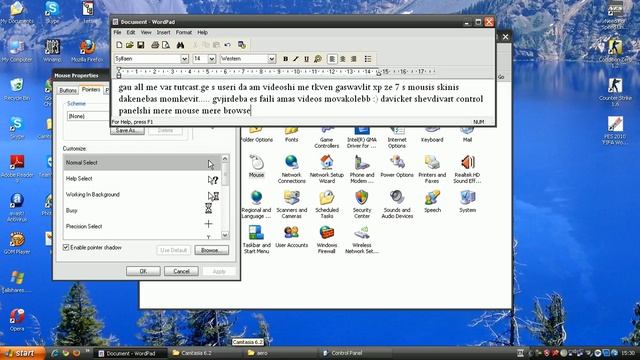
Task: Open Power Options in Control Panel
Action: tap(397, 166)
